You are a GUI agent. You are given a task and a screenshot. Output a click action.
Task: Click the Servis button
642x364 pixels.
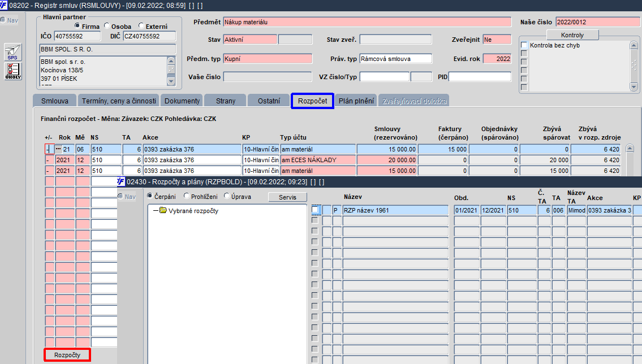(287, 197)
